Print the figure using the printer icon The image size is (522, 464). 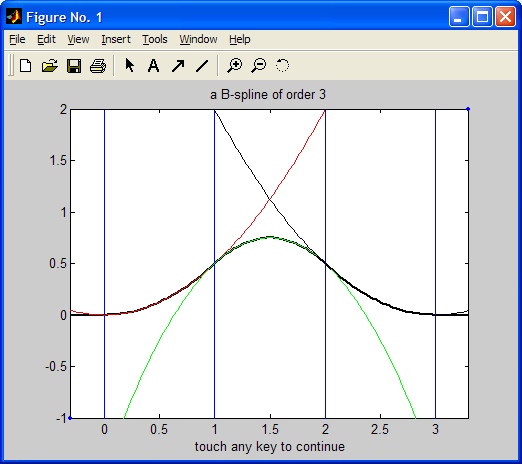[98, 65]
